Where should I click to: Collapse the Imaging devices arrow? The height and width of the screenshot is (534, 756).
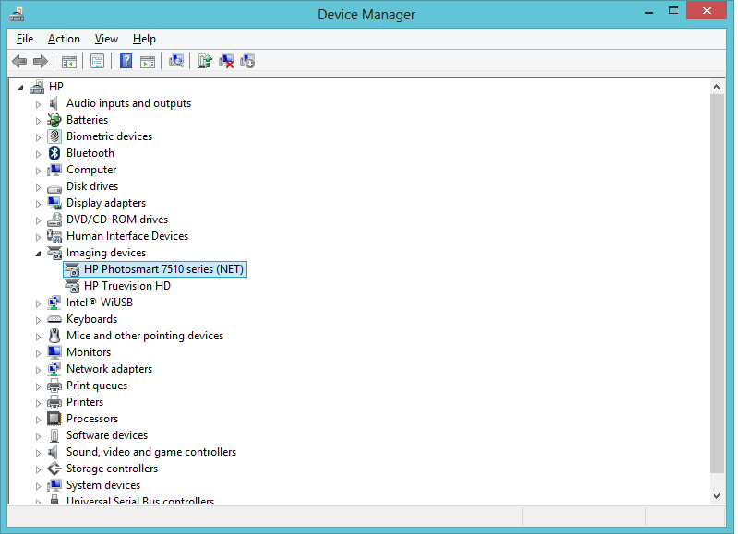(38, 254)
